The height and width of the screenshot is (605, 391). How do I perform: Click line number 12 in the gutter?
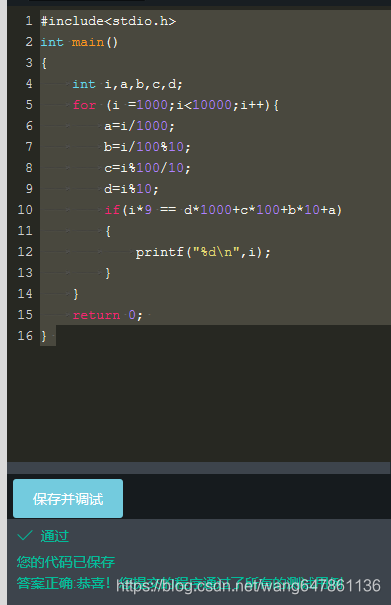coord(25,252)
